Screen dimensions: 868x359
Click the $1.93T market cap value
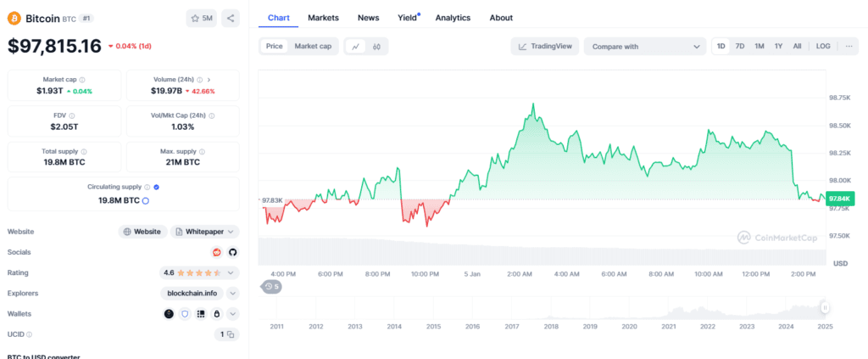(49, 91)
